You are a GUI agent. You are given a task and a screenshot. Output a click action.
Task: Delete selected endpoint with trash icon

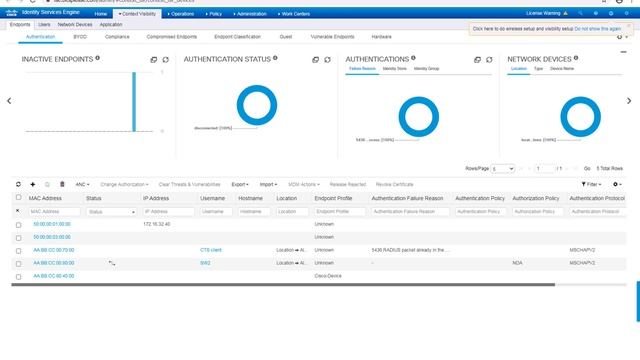pos(62,184)
